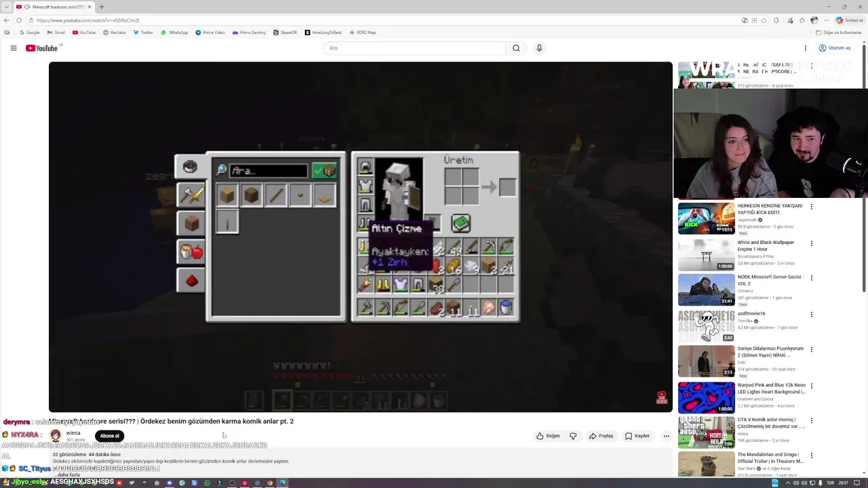Expand the Diğer sık kullanılanlar bookmarks folder

838,33
